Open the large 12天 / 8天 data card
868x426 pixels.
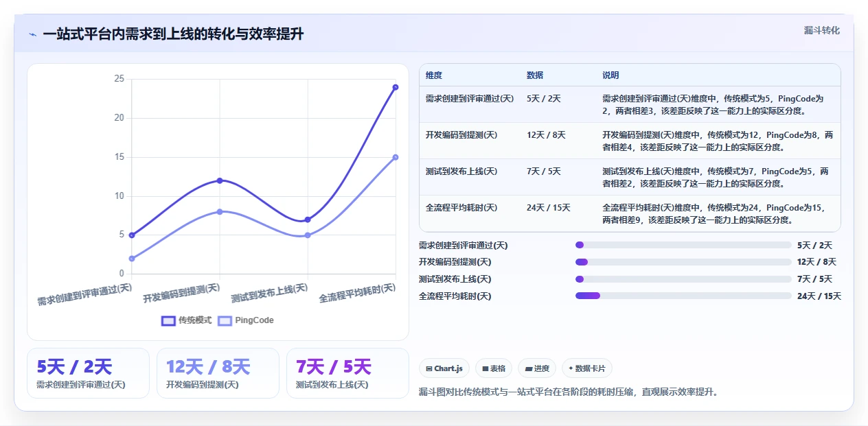[218, 373]
